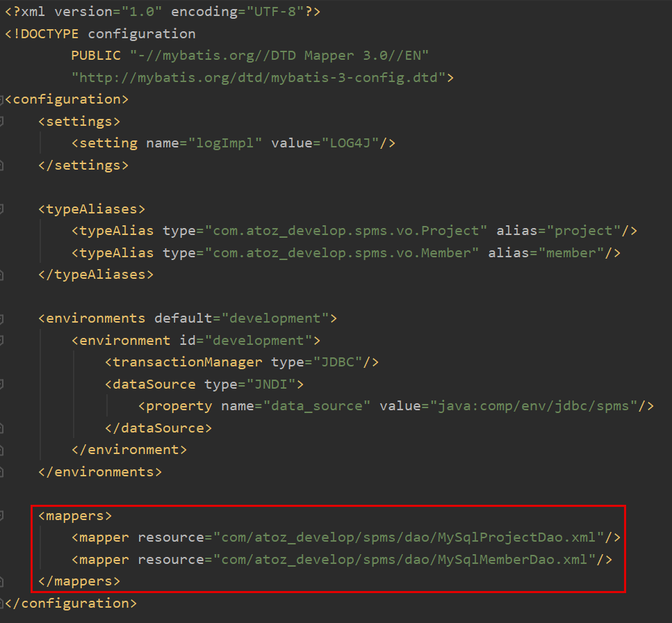Click the opening <typeAliases> tag
Viewport: 672px width, 623px height.
pos(92,209)
